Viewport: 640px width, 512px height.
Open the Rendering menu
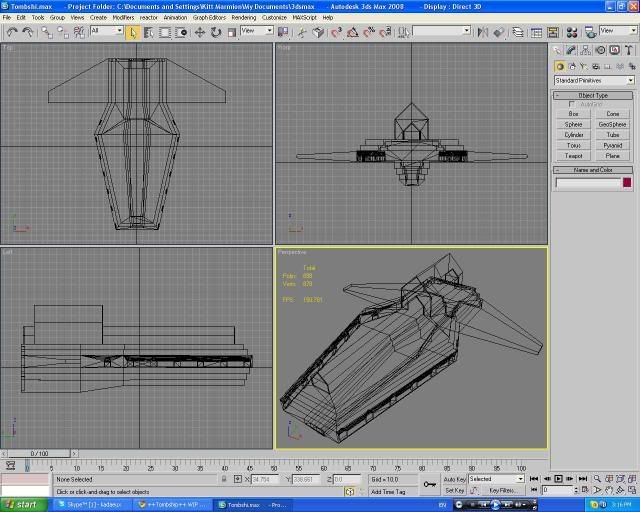(243, 17)
